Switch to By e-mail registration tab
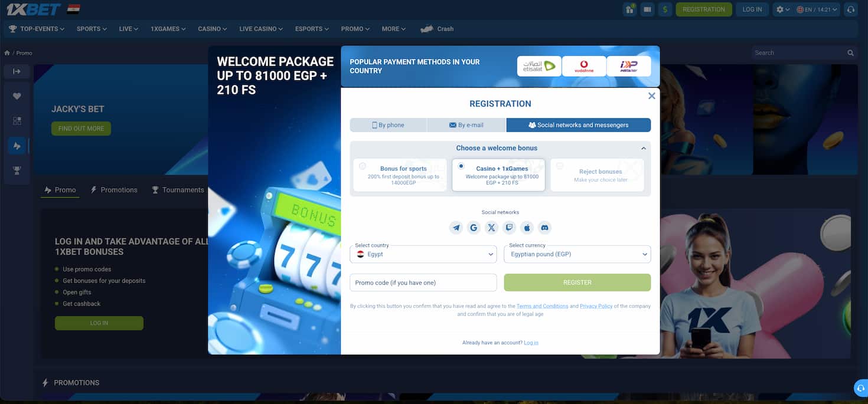Viewport: 868px width, 404px height. pos(466,125)
